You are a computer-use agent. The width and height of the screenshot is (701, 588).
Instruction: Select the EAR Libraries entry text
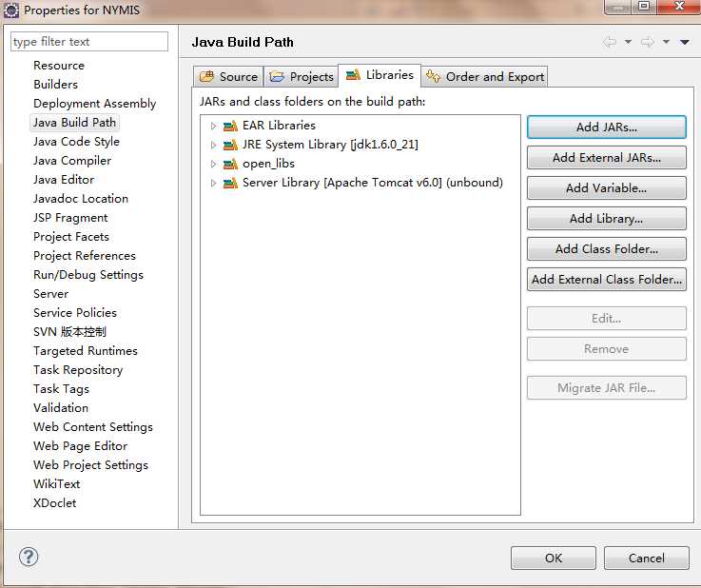point(279,126)
